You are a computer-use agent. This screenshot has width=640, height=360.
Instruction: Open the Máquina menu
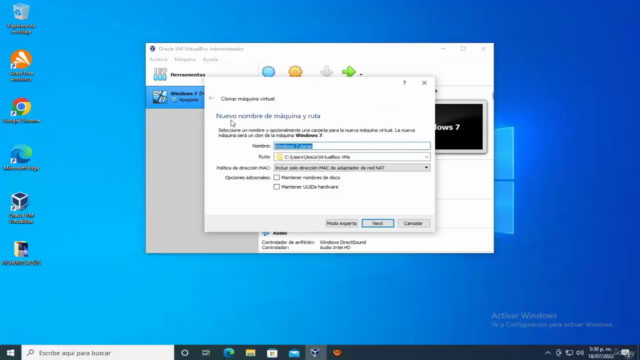coord(185,59)
